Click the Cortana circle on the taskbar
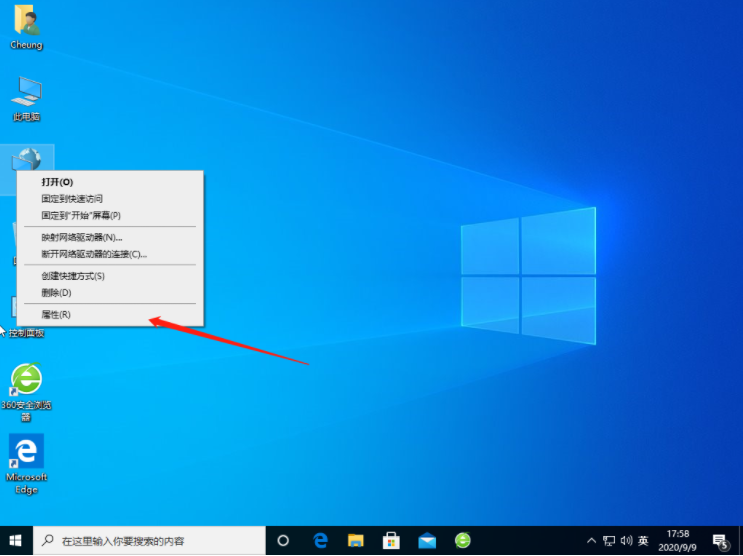 tap(283, 540)
